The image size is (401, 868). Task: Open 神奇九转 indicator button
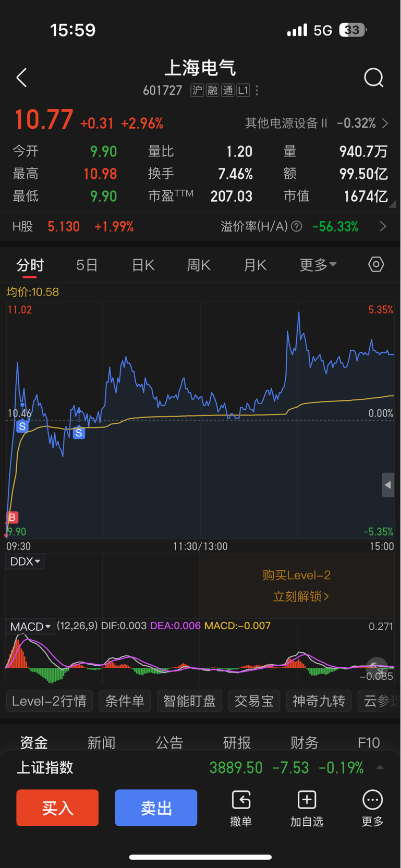point(319,701)
